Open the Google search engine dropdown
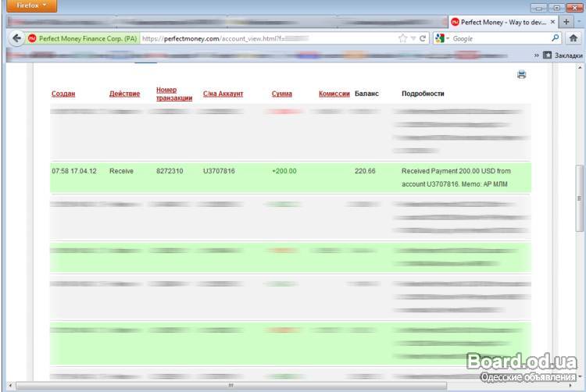 (442, 38)
